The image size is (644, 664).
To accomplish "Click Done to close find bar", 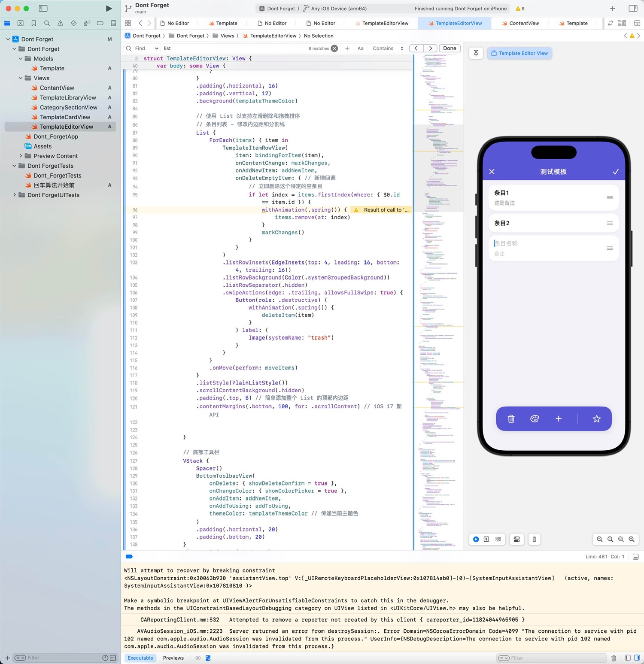I will (x=450, y=49).
